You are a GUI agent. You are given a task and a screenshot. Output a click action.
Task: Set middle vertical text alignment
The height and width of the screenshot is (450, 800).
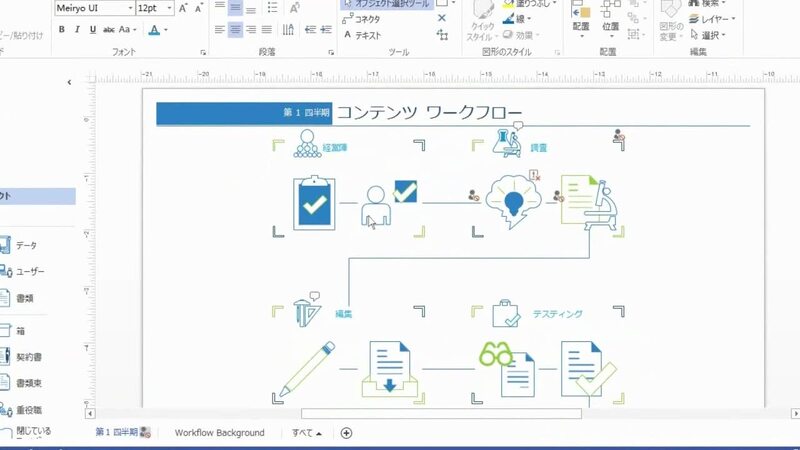[235, 7]
